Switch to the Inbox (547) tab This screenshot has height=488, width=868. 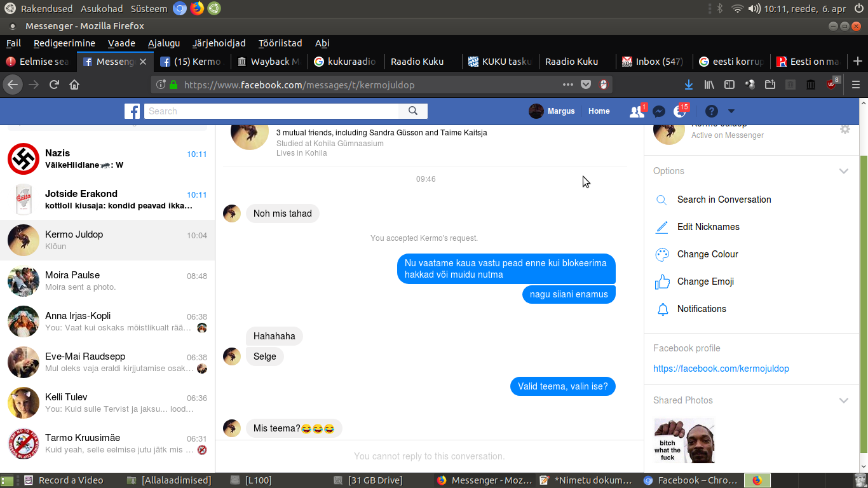653,62
